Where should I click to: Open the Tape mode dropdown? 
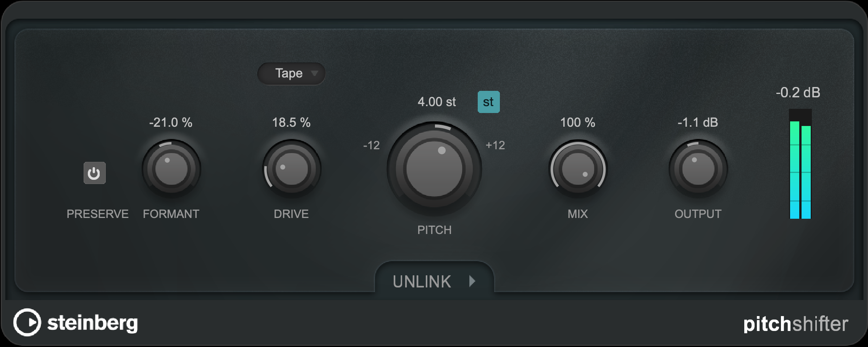[x=289, y=73]
